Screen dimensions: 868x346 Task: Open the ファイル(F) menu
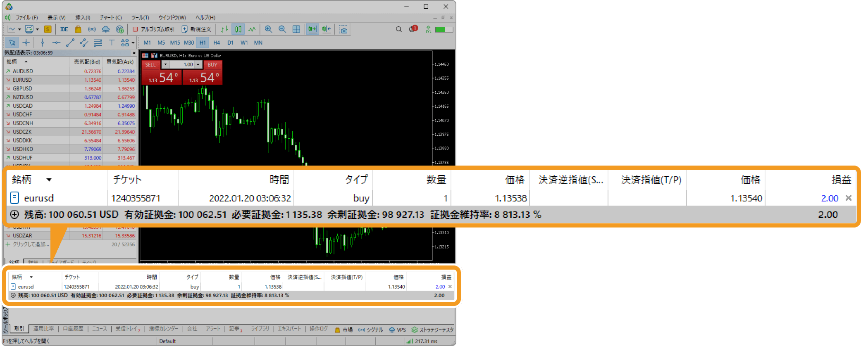coord(27,17)
